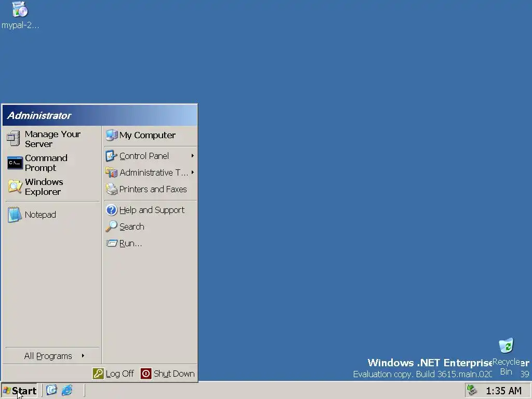Launch Internet Explorer from quick launch
This screenshot has height=399, width=532.
(x=67, y=390)
